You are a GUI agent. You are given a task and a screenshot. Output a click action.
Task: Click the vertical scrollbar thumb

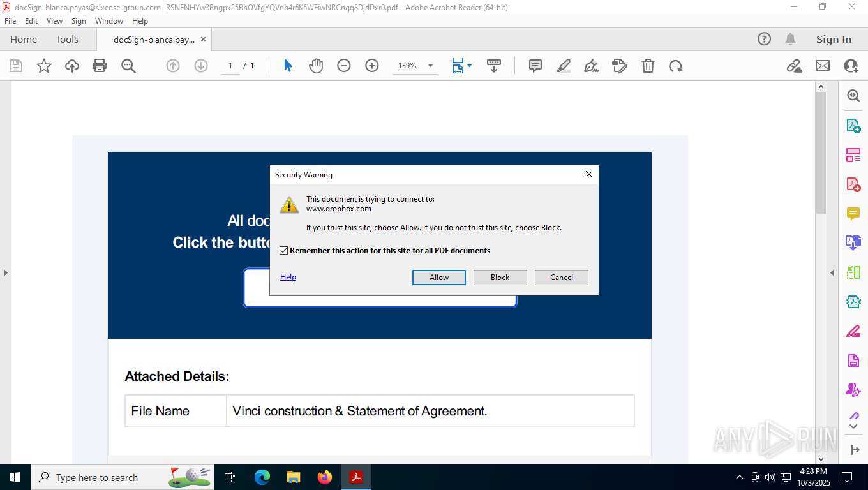(x=821, y=152)
